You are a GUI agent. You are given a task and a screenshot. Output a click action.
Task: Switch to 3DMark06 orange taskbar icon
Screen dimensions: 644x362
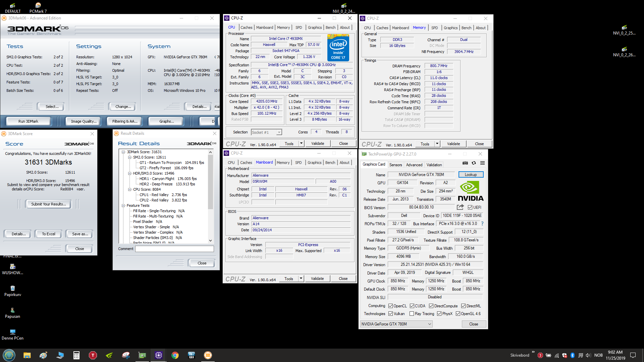(208, 355)
